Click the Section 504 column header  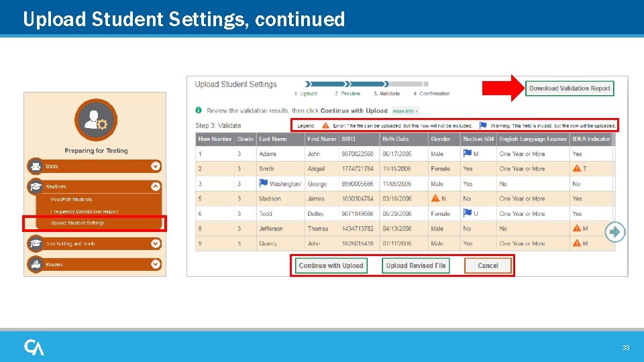tap(478, 139)
